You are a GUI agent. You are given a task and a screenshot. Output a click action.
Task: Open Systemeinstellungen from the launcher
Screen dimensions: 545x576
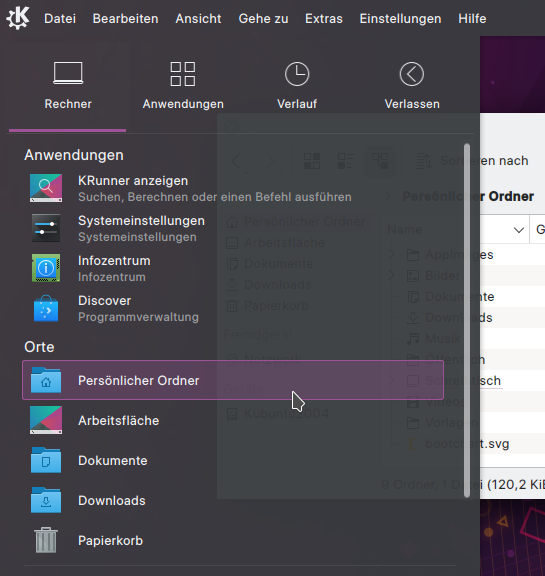[x=233, y=228]
